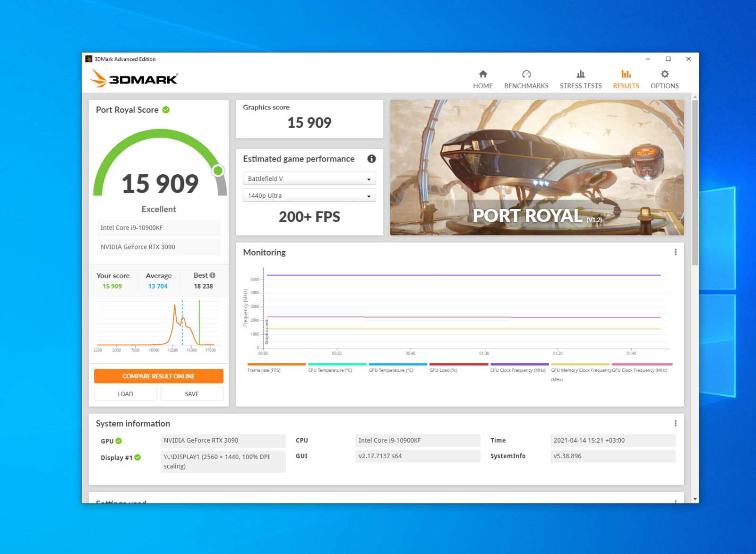Click the Port Royal benchmark image
Screen dimensions: 756x554
[537, 167]
